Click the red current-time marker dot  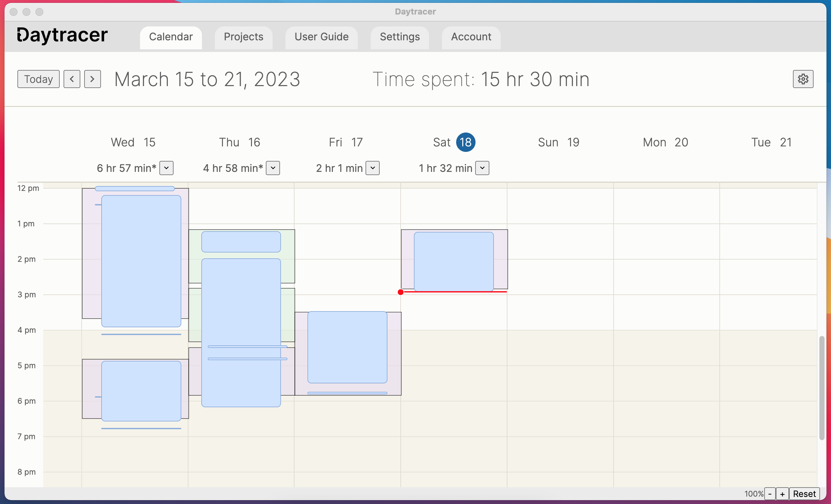tap(401, 292)
